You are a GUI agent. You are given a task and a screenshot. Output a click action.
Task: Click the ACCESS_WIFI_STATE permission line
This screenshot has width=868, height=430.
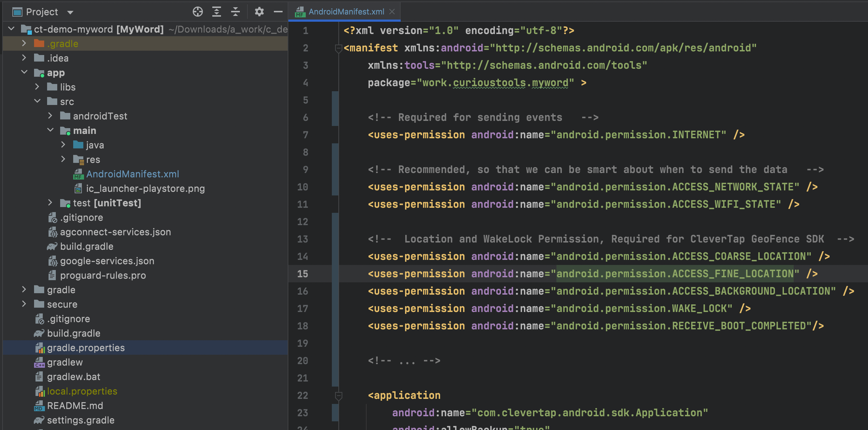click(x=584, y=205)
